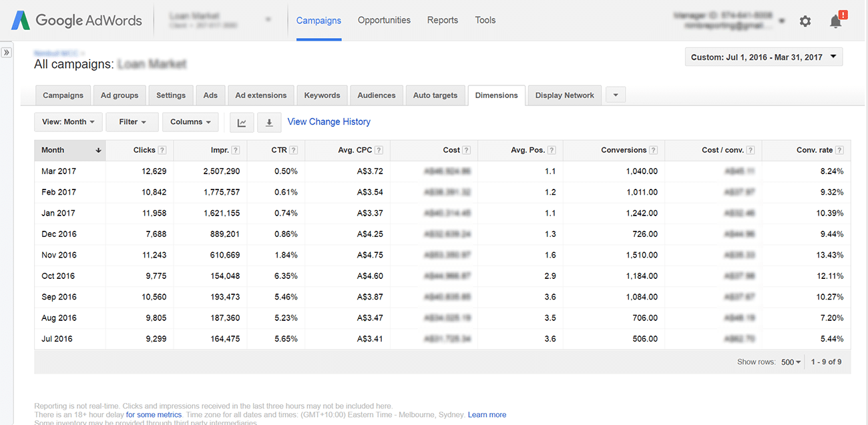The image size is (868, 425).
Task: Switch to the Keywords tab
Action: [322, 95]
